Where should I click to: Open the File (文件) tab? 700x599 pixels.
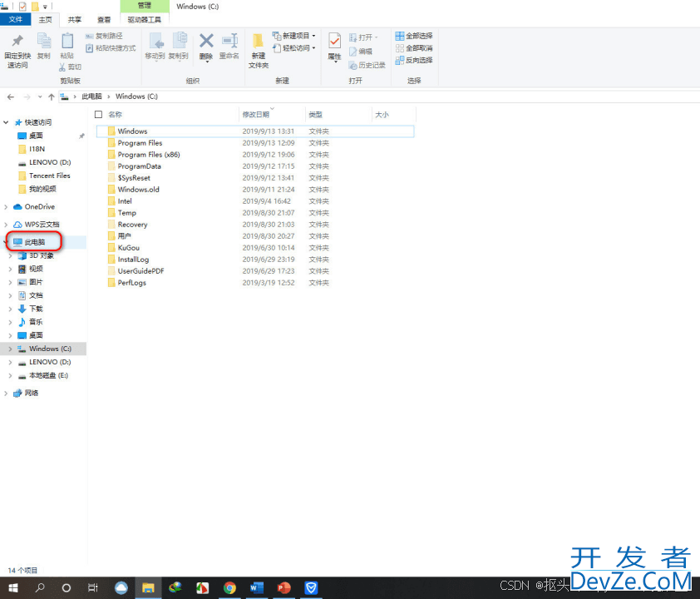coord(16,19)
